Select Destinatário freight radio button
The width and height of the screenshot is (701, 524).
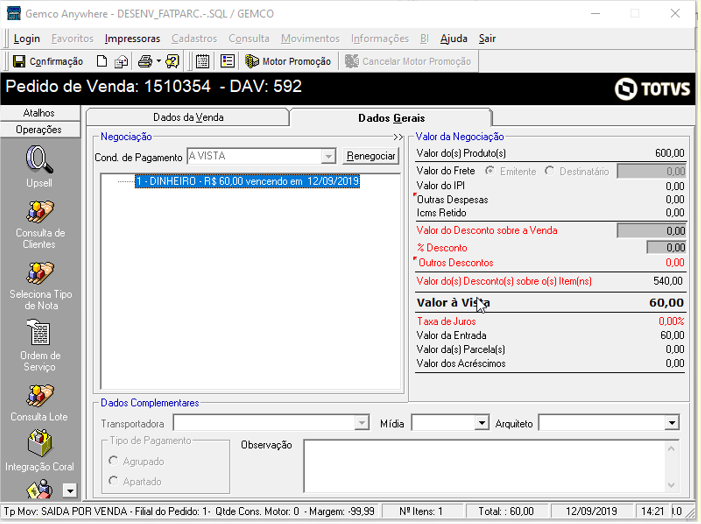click(x=549, y=171)
